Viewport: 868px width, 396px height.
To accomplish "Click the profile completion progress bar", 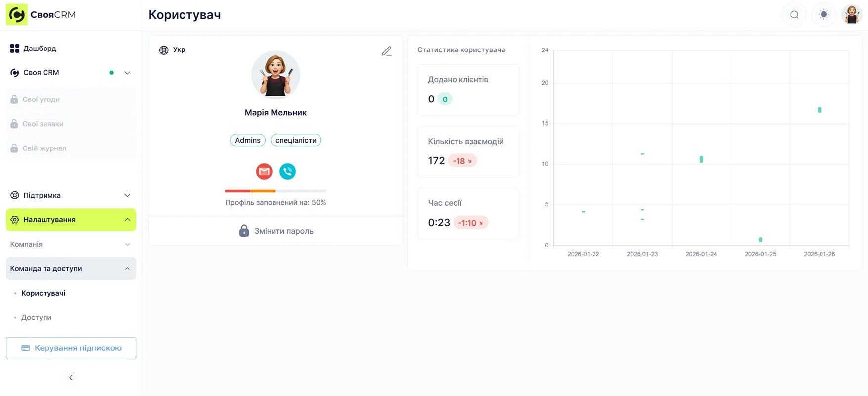I will pyautogui.click(x=275, y=191).
